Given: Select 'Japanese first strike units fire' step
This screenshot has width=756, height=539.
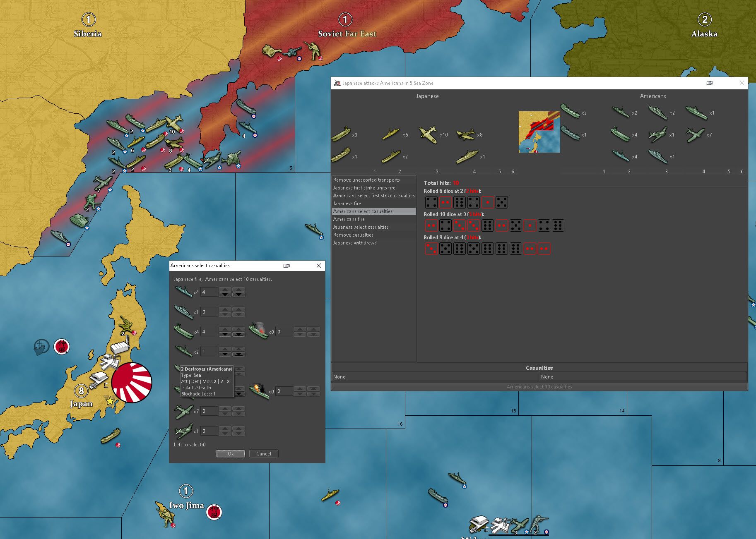Looking at the screenshot, I should point(374,188).
